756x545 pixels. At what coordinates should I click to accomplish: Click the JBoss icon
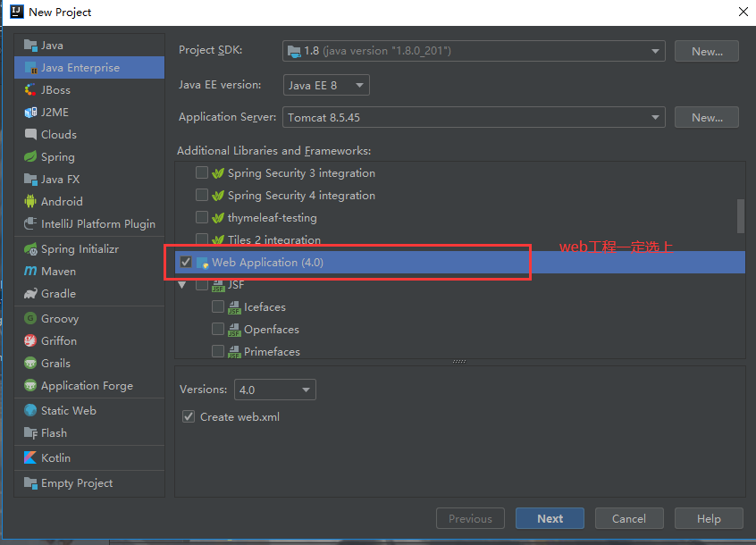30,89
